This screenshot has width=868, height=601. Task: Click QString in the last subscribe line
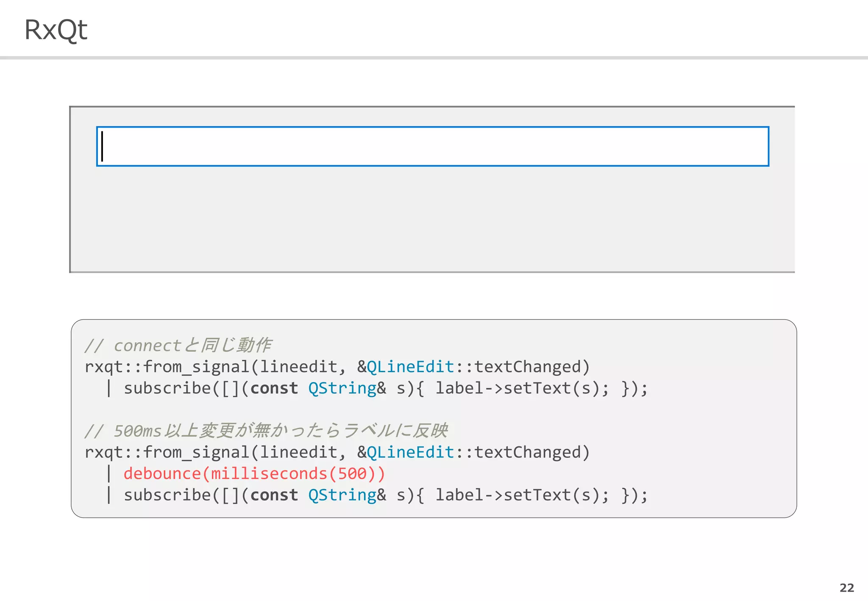click(x=342, y=495)
